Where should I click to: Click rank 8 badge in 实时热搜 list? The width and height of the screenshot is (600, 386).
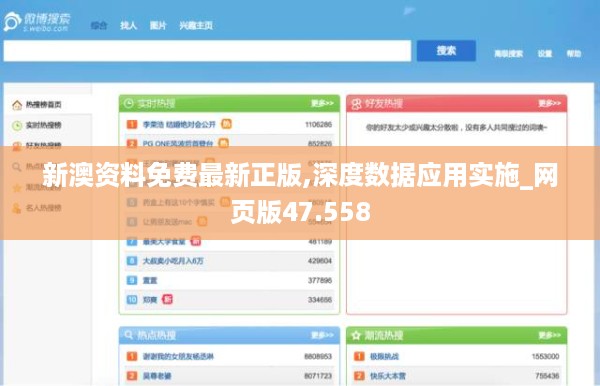click(x=132, y=261)
